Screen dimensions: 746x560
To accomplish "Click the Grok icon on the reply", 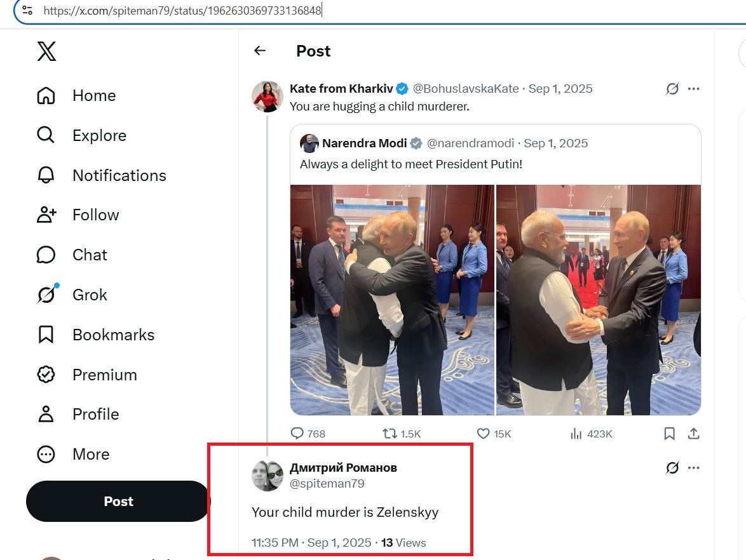I will coord(672,468).
